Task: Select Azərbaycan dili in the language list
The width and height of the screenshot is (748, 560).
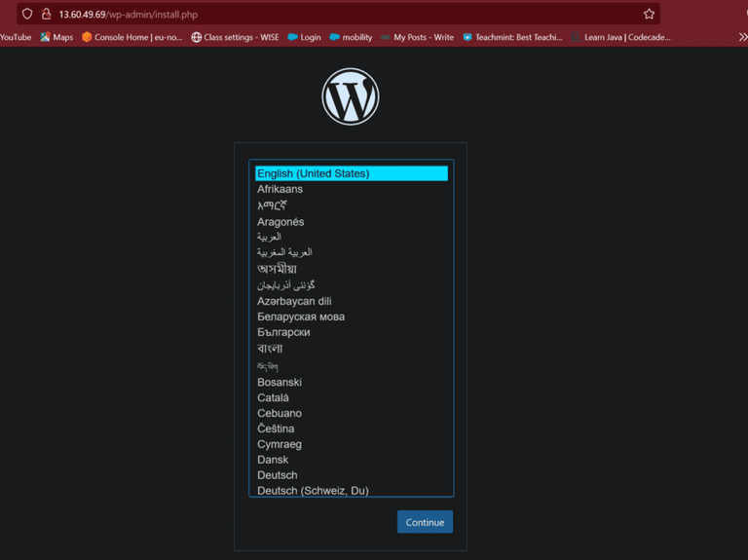Action: point(352,302)
